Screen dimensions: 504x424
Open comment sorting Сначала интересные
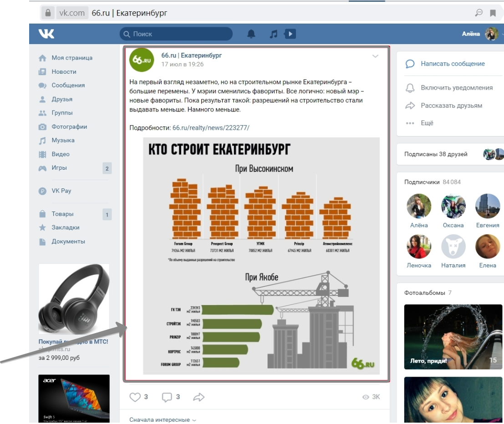tap(163, 419)
